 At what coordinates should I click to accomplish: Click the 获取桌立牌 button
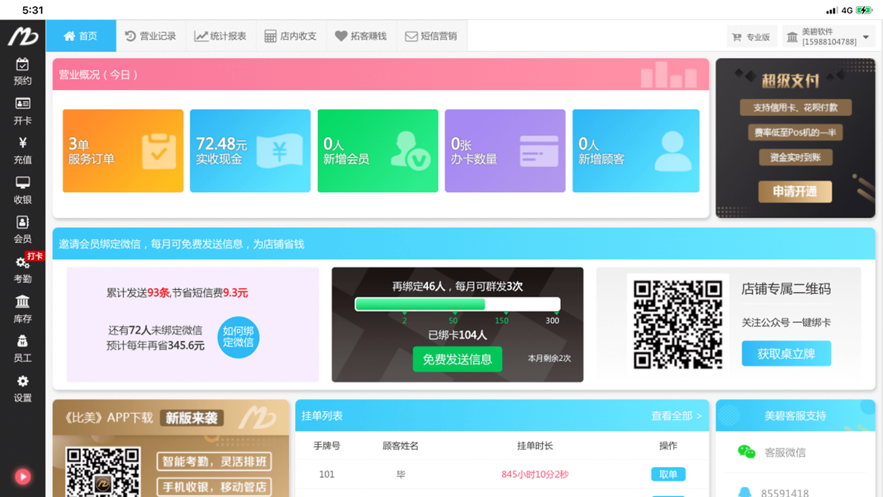click(786, 353)
